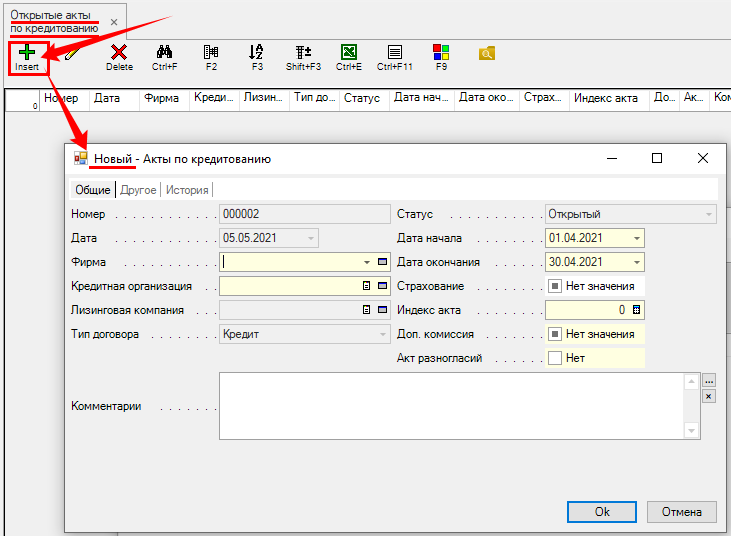This screenshot has height=536, width=731.
Task: Toggle the Страхование checkbox
Action: click(x=555, y=286)
